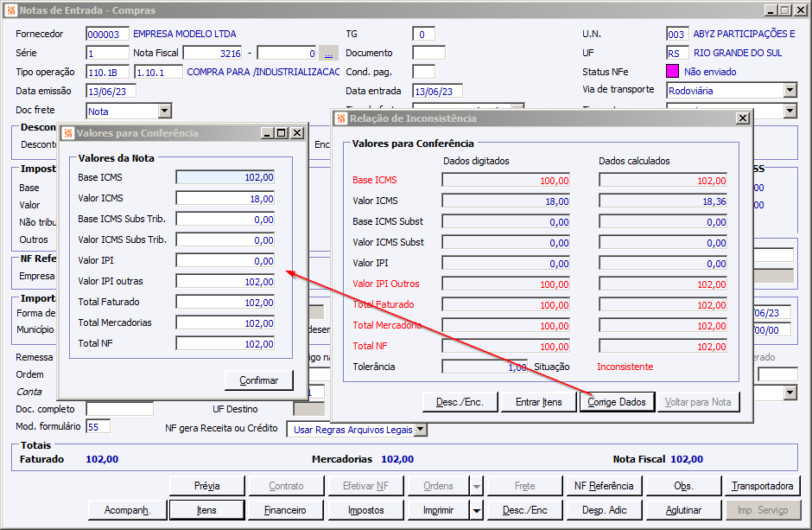Open the NF gera Receita ou Crédito dropdown
This screenshot has width=812, height=530.
(x=421, y=430)
